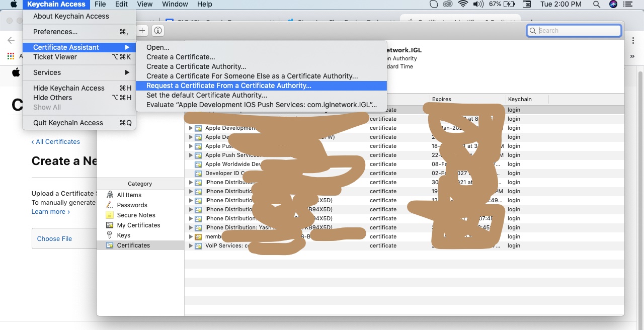
Task: Click the Keychain Access Search field
Action: coord(574,31)
